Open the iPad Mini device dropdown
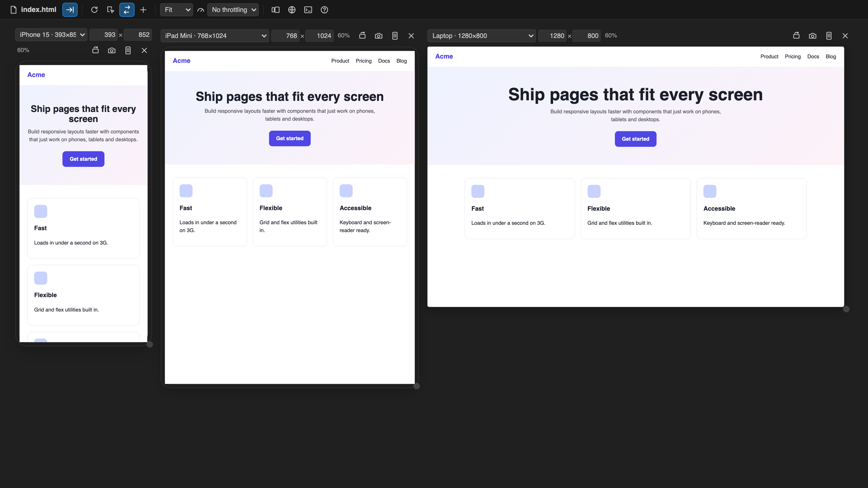 215,36
